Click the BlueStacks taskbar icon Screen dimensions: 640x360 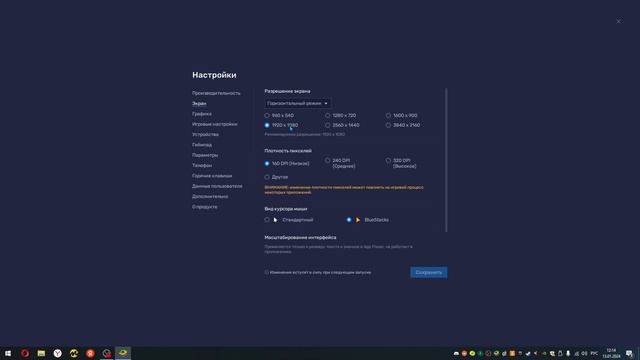coord(123,353)
